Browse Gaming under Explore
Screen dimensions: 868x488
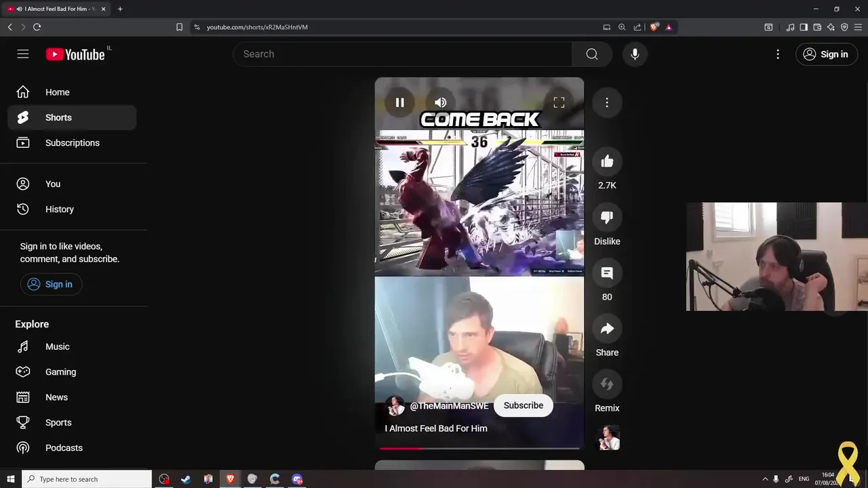72,372
